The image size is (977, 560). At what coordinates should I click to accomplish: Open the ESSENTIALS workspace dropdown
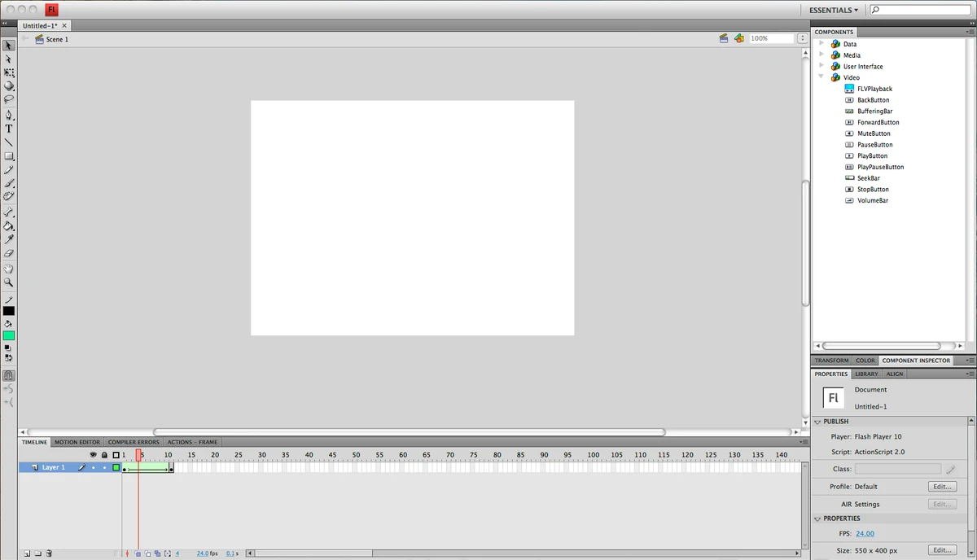pyautogui.click(x=831, y=10)
